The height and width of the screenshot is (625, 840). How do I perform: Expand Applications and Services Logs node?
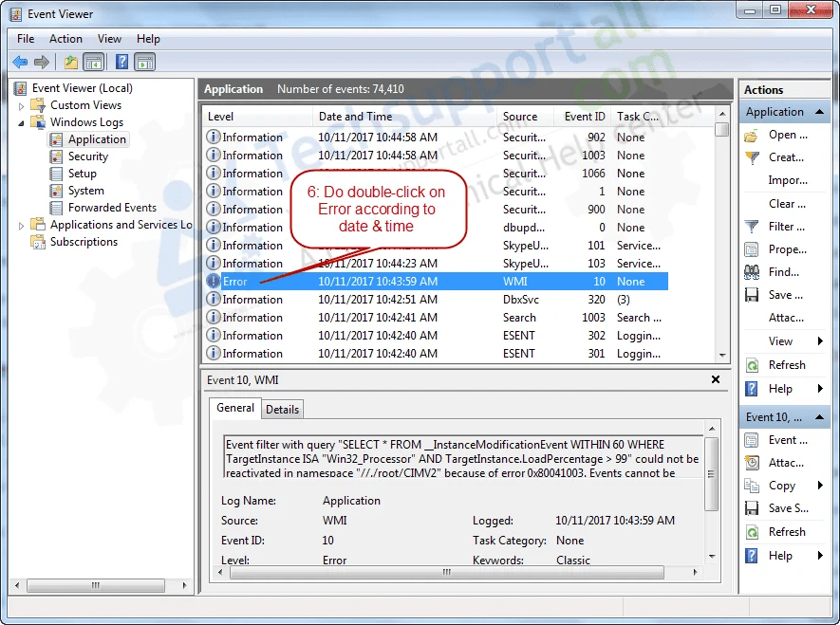click(22, 226)
